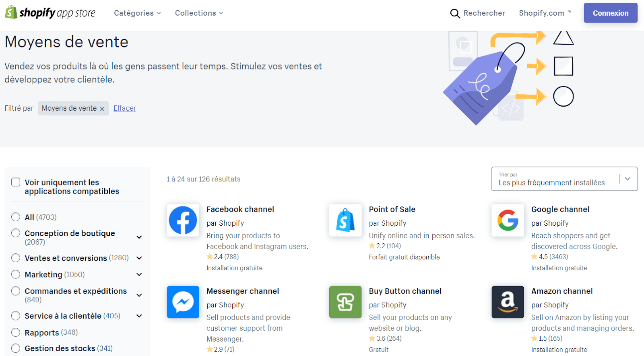Screen dimensions: 644x356
Task: Open the Catégories menu
Action: click(138, 13)
